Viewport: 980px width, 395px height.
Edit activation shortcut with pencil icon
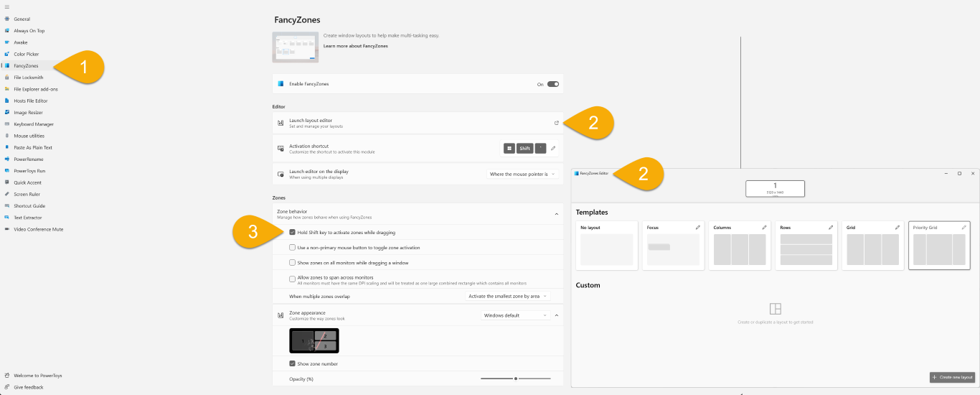[x=553, y=149]
